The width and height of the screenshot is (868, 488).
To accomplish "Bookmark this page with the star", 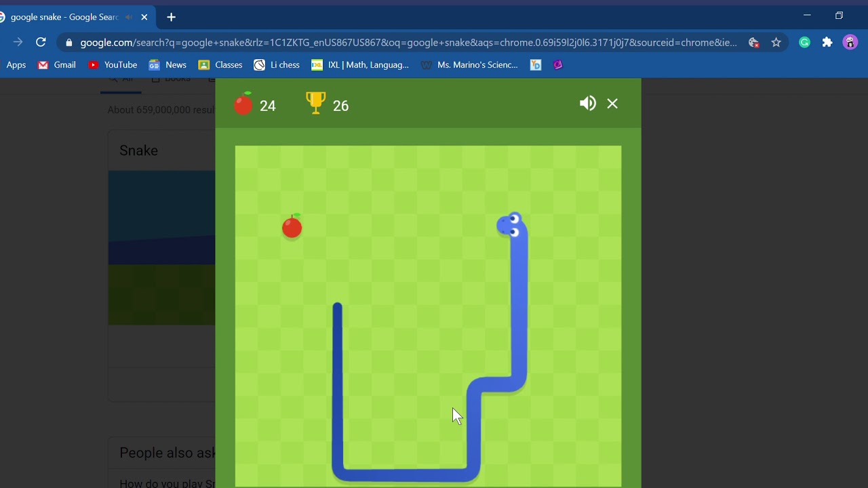I will point(776,43).
